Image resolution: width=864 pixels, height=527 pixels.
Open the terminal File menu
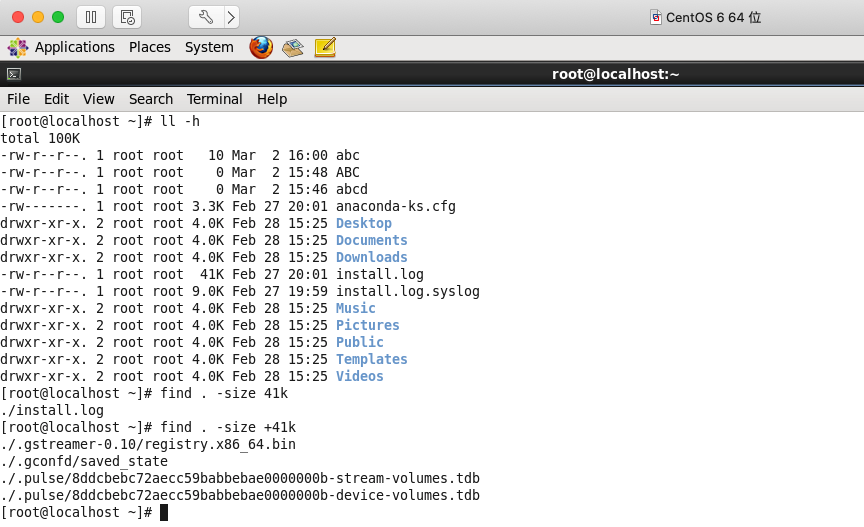(x=18, y=99)
